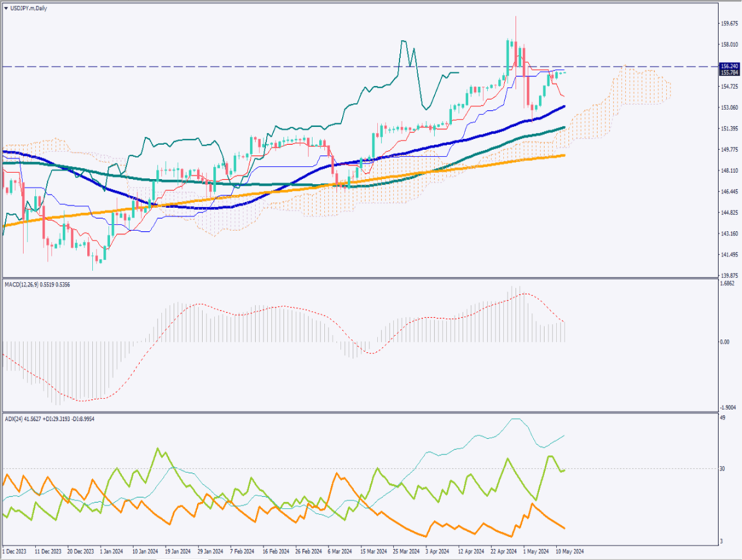This screenshot has height=560, width=742.
Task: Select the ADX(24) indicator label
Action: click(14, 418)
